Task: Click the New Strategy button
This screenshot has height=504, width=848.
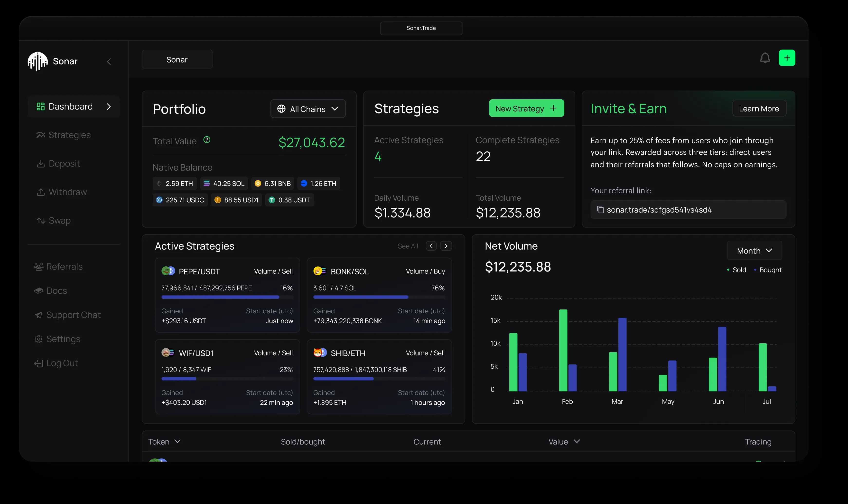Action: point(526,108)
